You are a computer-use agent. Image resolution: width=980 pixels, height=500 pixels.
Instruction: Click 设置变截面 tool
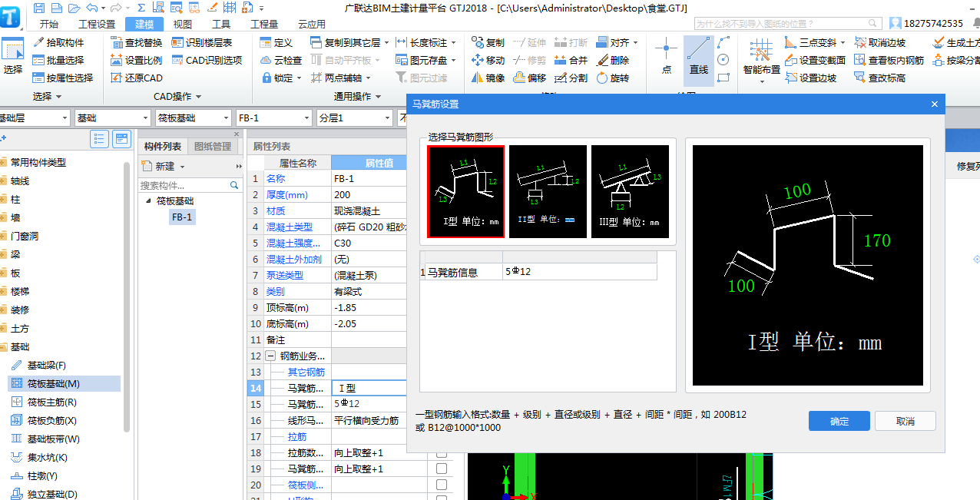[x=815, y=60]
